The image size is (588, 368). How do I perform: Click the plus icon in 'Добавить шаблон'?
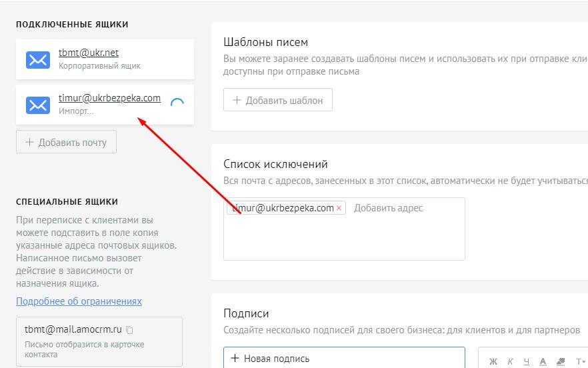click(237, 100)
